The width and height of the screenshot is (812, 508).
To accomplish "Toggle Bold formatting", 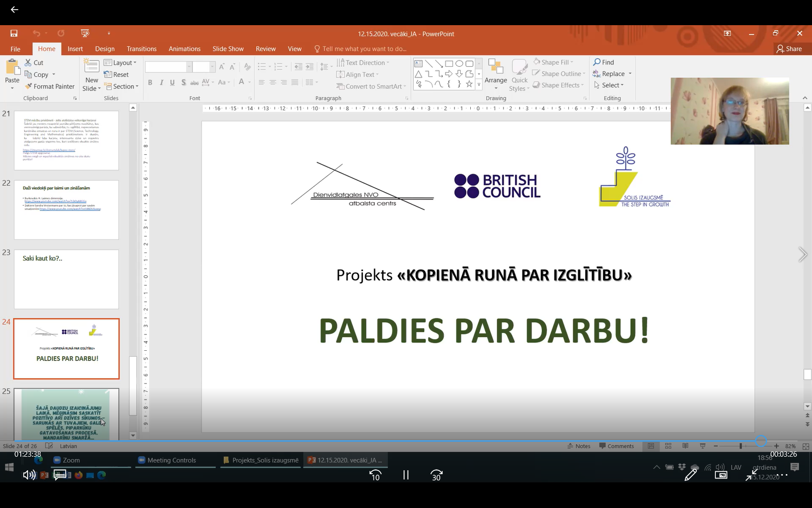I will (150, 82).
